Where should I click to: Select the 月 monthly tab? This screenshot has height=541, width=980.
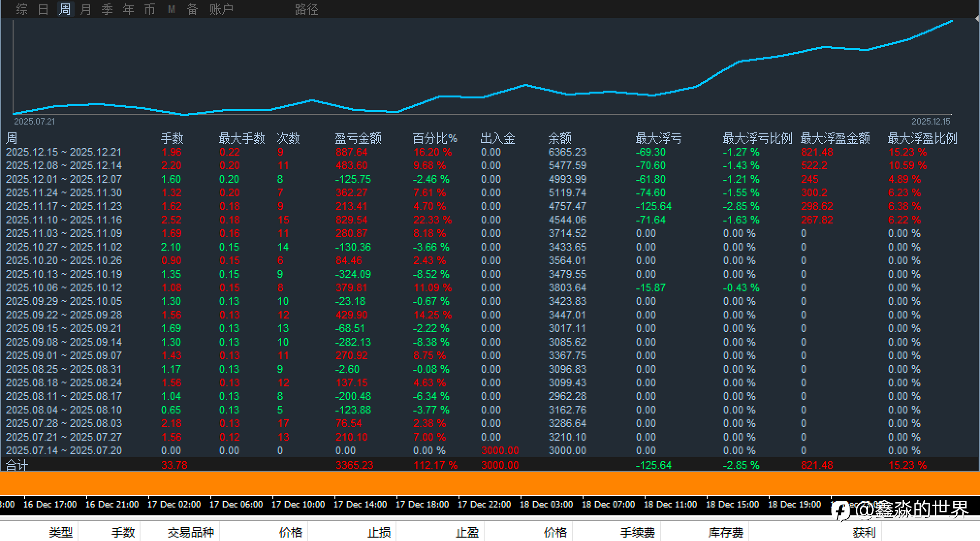coord(86,9)
